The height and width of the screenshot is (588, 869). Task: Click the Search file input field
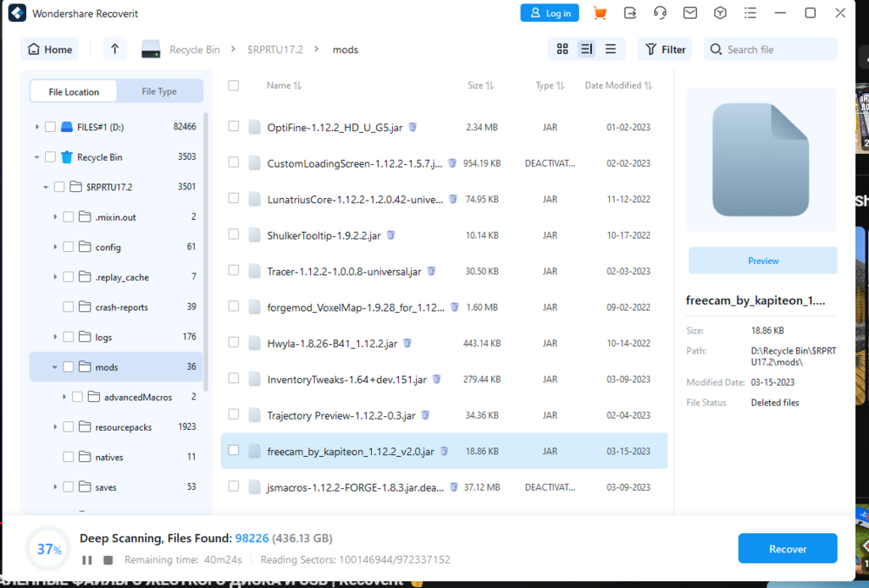point(770,50)
